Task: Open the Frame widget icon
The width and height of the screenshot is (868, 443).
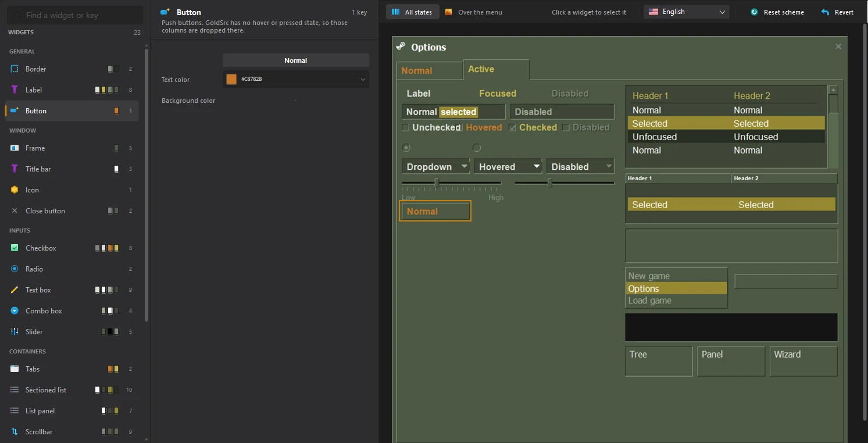Action: coord(15,148)
